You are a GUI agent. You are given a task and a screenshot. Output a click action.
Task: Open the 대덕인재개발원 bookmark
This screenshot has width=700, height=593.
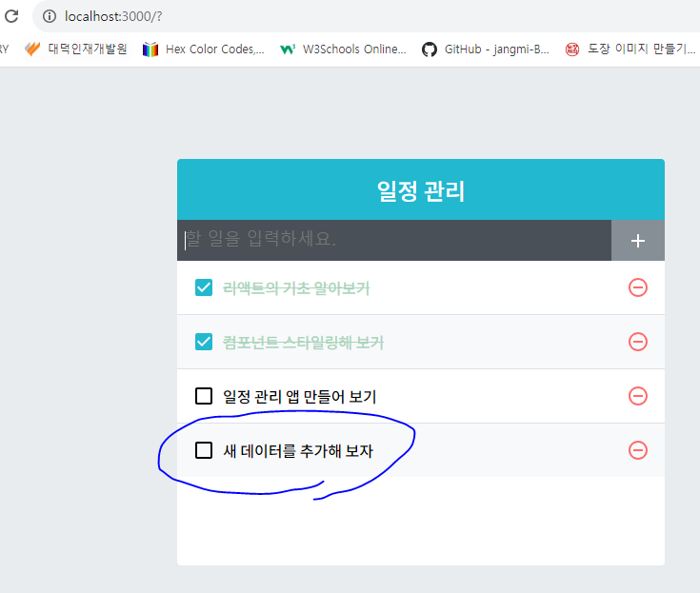(x=76, y=49)
